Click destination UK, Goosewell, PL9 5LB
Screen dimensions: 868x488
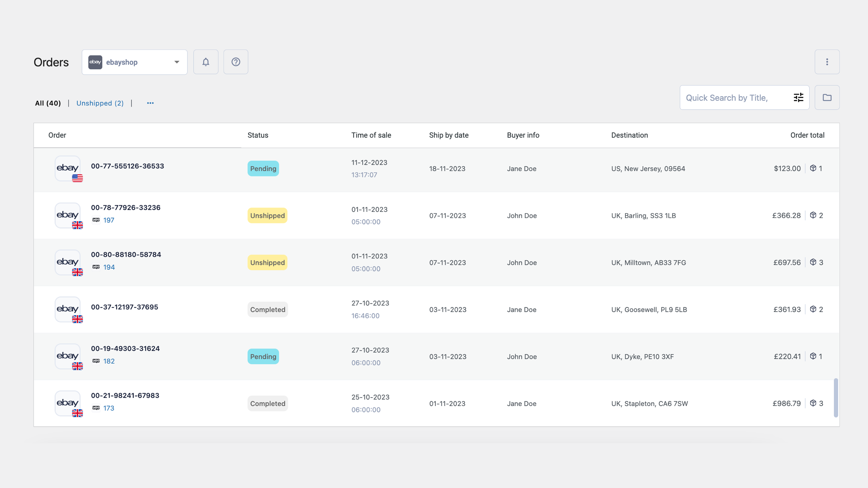[649, 309]
